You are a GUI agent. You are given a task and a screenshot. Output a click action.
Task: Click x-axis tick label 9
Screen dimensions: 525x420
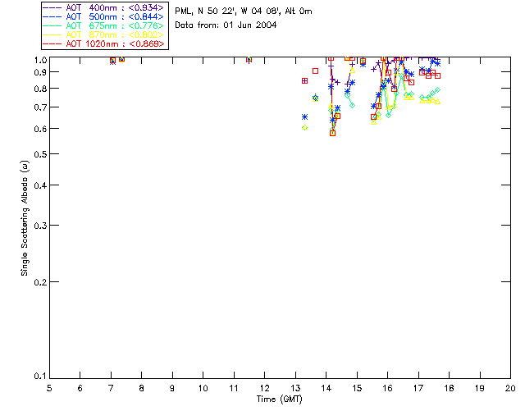[x=172, y=388]
